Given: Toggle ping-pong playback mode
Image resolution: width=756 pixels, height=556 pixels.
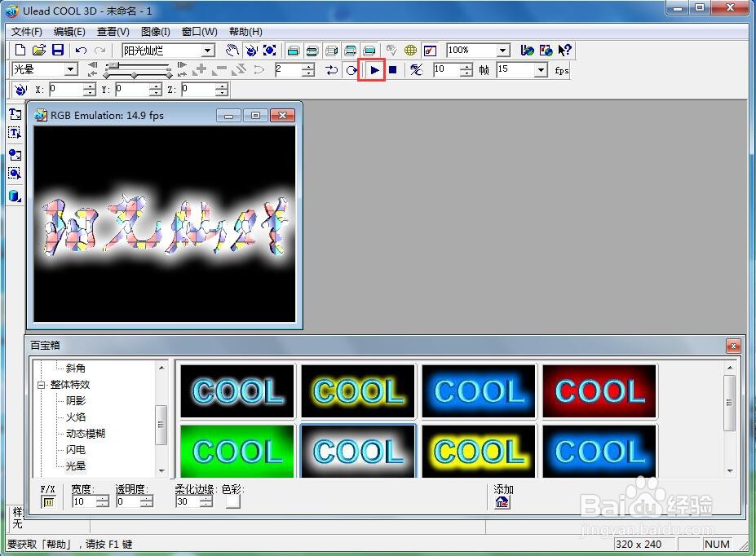Looking at the screenshot, I should point(331,70).
